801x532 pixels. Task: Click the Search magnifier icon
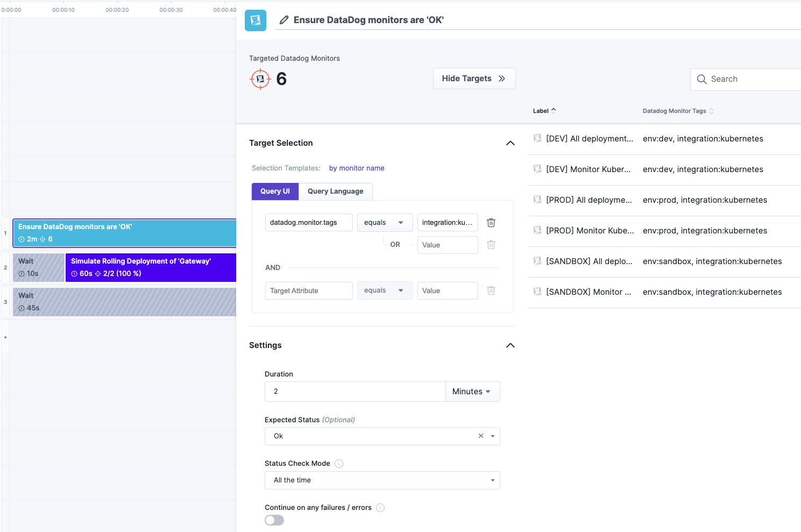coord(702,79)
